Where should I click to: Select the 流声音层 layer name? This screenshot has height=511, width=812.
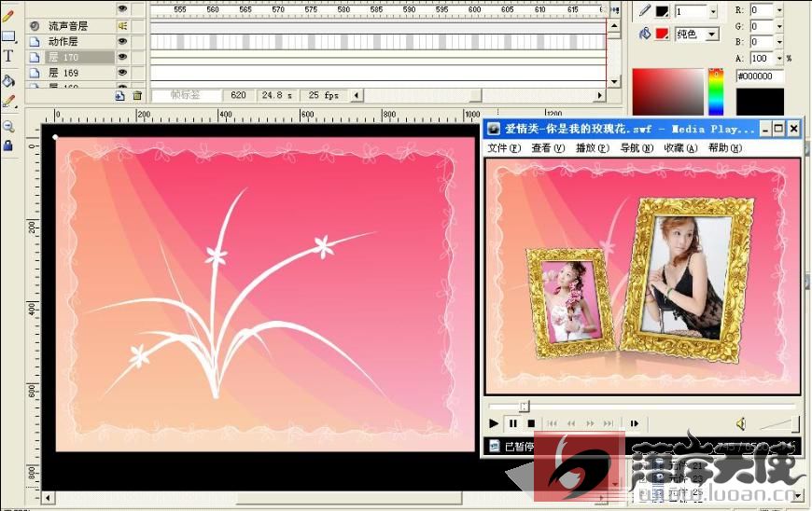coord(68,26)
